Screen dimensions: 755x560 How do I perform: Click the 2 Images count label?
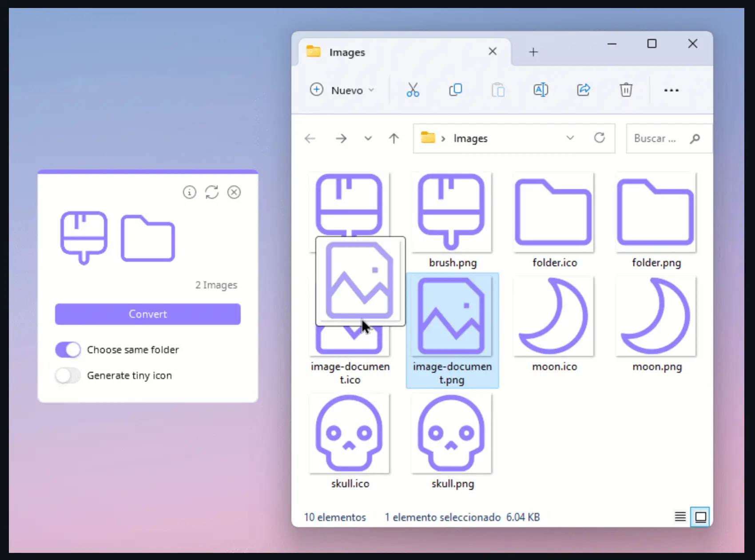pos(216,285)
